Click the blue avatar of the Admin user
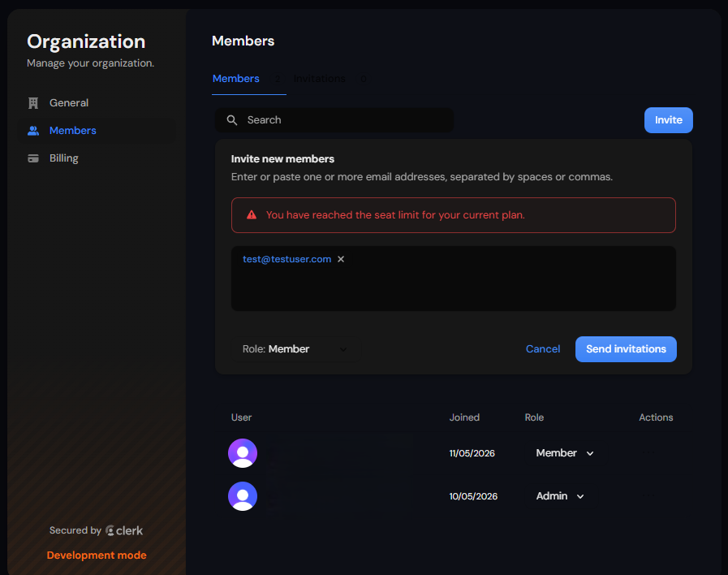 [243, 496]
